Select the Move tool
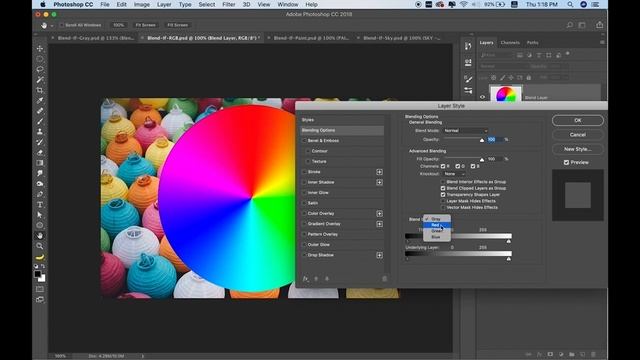Image resolution: width=640 pixels, height=360 pixels. coord(40,49)
